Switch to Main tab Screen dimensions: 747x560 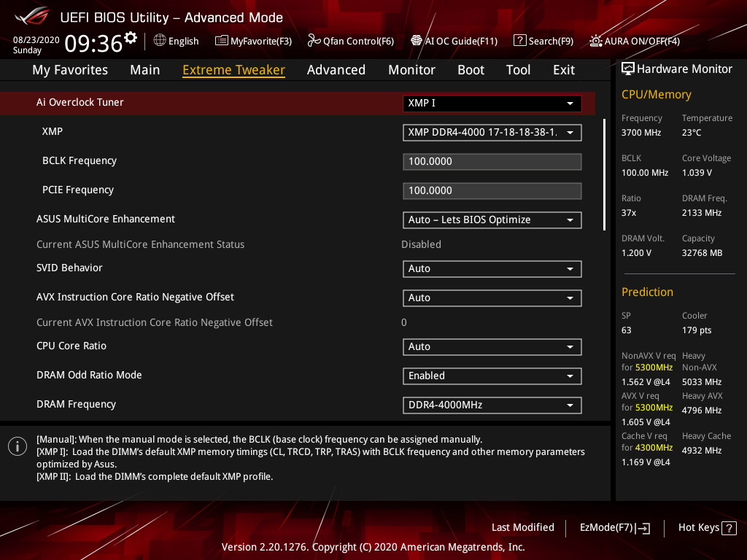point(145,70)
